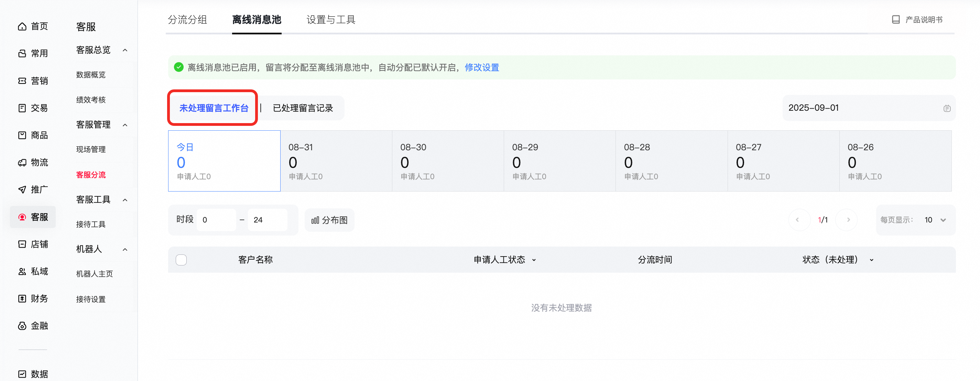
Task: Click the 1/1 page indicator
Action: [823, 220]
